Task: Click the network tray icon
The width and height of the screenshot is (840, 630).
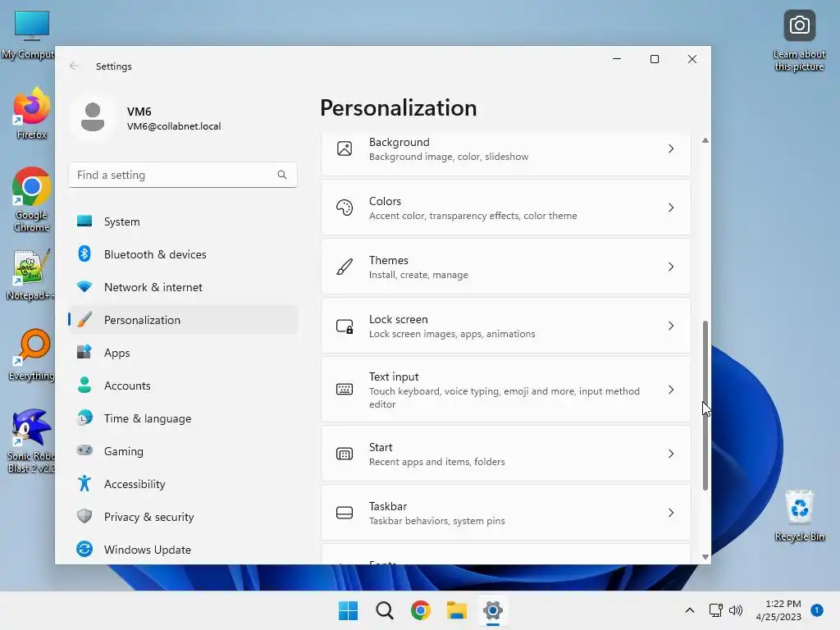Action: coord(715,610)
